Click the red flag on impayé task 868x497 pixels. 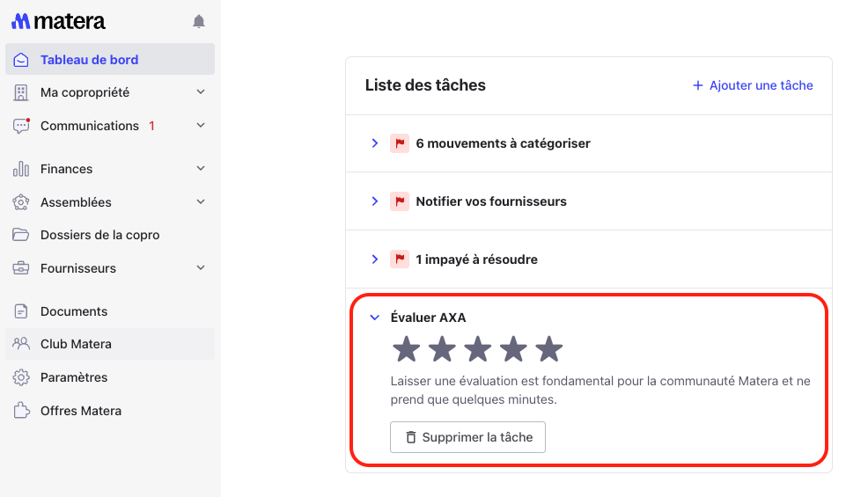400,259
